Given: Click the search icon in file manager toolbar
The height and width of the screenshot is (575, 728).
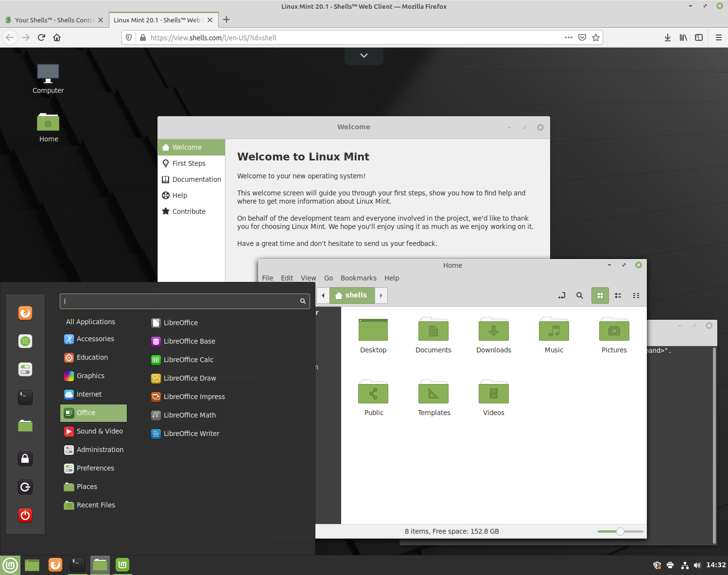Looking at the screenshot, I should pyautogui.click(x=579, y=296).
